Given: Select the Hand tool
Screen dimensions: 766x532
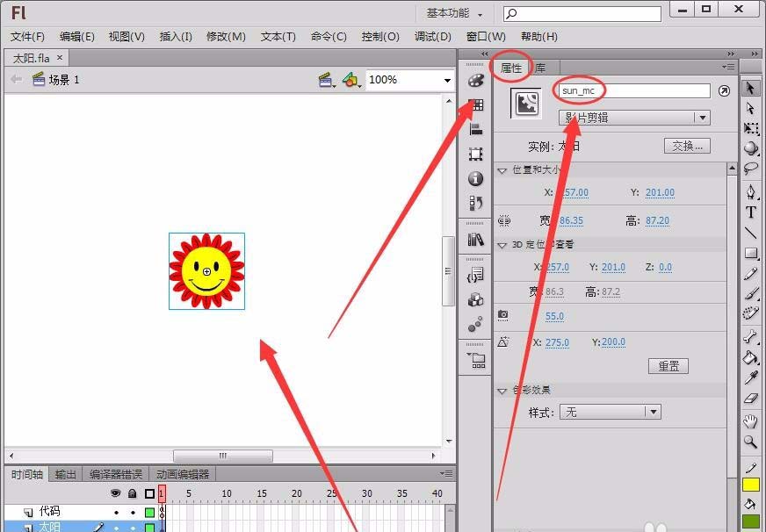Looking at the screenshot, I should [750, 421].
